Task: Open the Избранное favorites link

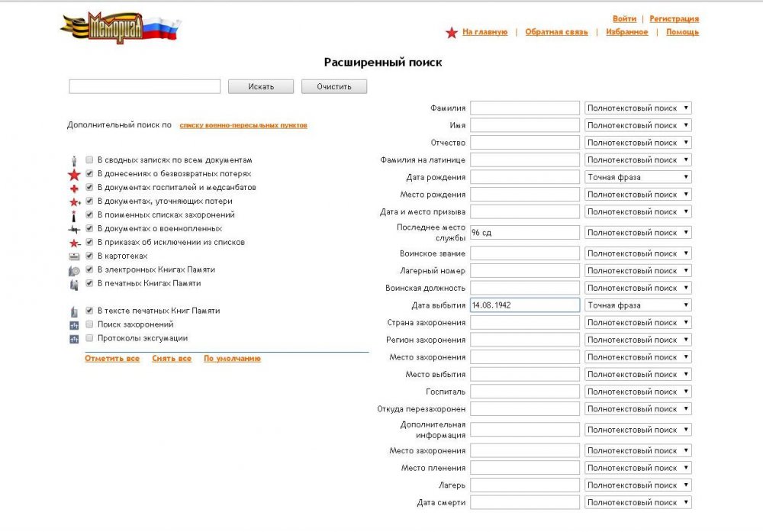Action: (x=626, y=32)
